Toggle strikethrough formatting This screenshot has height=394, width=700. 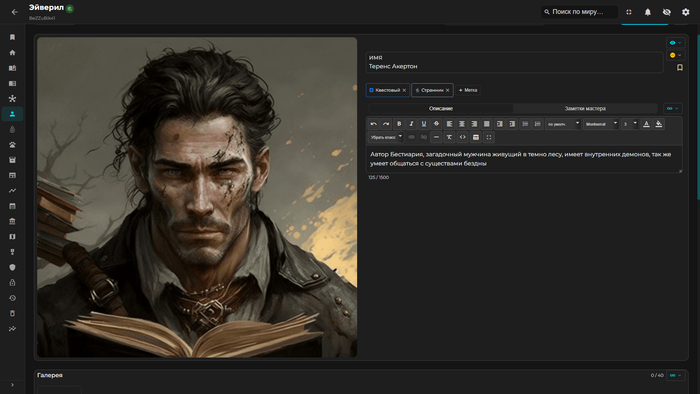(436, 124)
